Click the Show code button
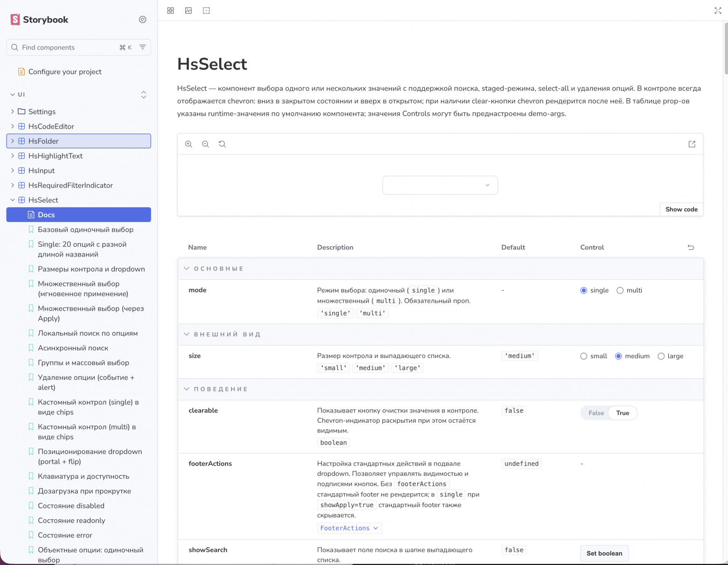 click(681, 209)
